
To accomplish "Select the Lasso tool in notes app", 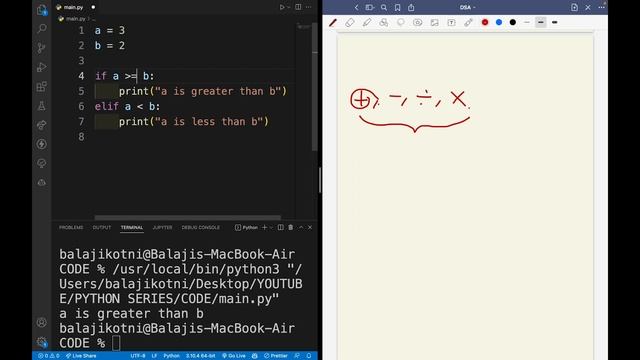I will click(400, 22).
